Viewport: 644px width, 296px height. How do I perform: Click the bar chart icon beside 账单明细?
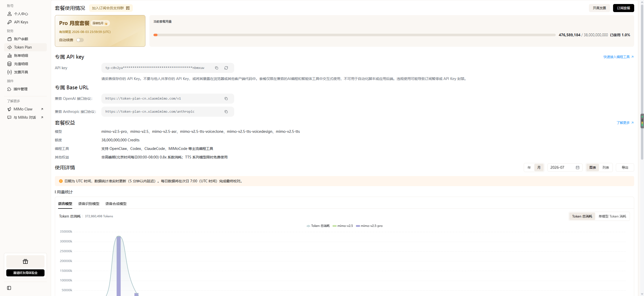pos(10,56)
